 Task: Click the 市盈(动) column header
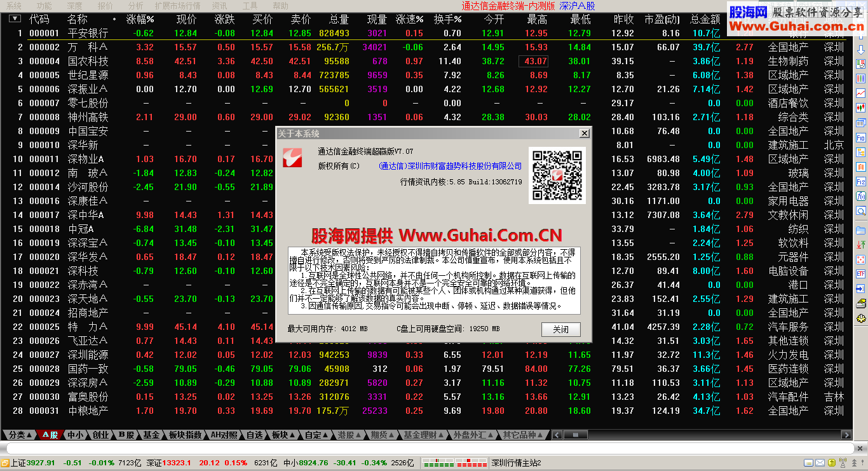coord(661,19)
